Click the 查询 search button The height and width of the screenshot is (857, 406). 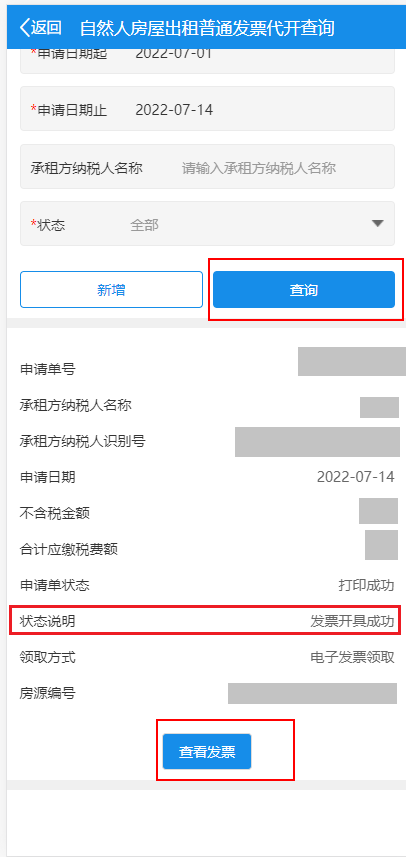304,290
